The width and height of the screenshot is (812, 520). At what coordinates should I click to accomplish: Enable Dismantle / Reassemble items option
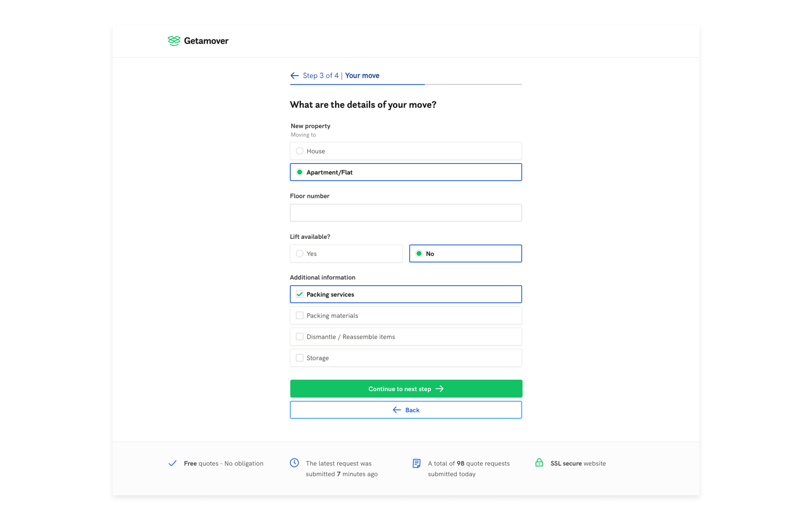(x=406, y=337)
